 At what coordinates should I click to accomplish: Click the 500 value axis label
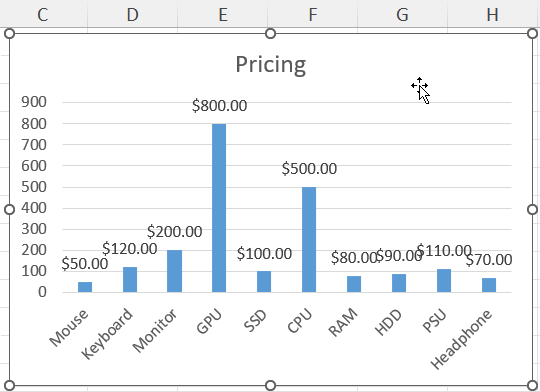click(x=34, y=187)
